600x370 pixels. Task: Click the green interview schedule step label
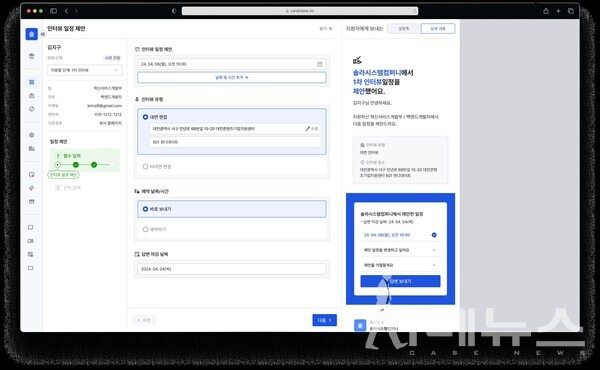tap(64, 174)
